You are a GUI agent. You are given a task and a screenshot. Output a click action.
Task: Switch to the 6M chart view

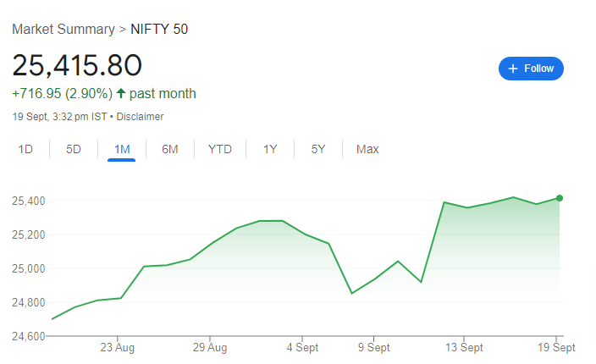point(170,150)
